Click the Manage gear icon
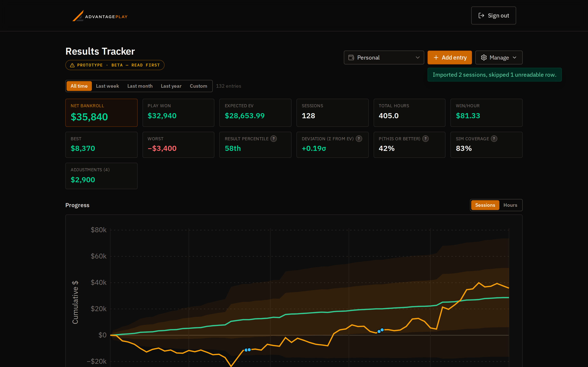Image resolution: width=588 pixels, height=367 pixels. coord(484,57)
